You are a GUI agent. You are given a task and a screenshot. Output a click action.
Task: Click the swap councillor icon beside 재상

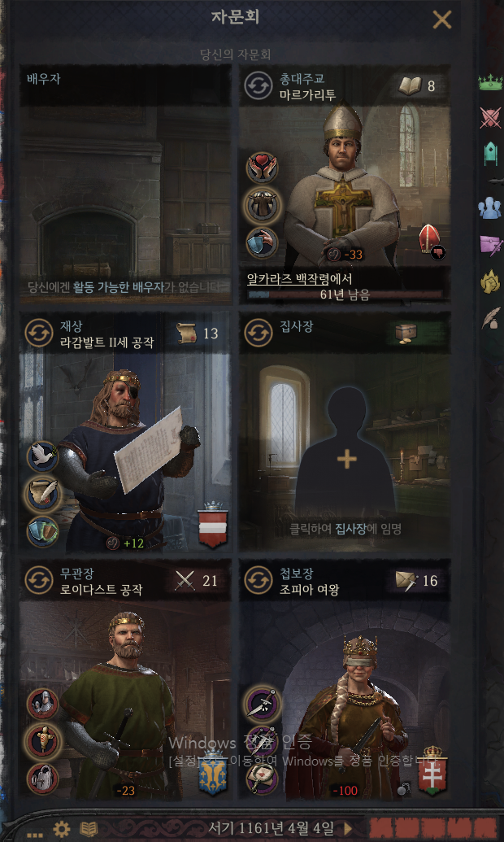[39, 334]
